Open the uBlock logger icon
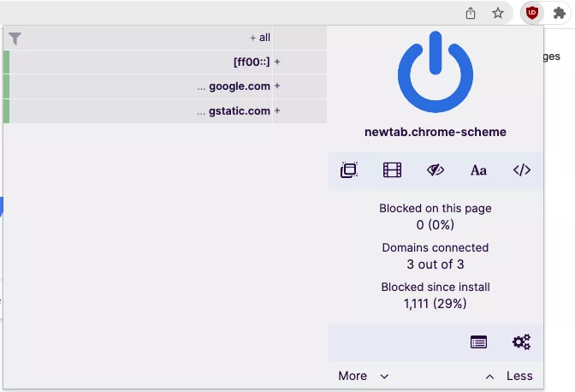 478,342
